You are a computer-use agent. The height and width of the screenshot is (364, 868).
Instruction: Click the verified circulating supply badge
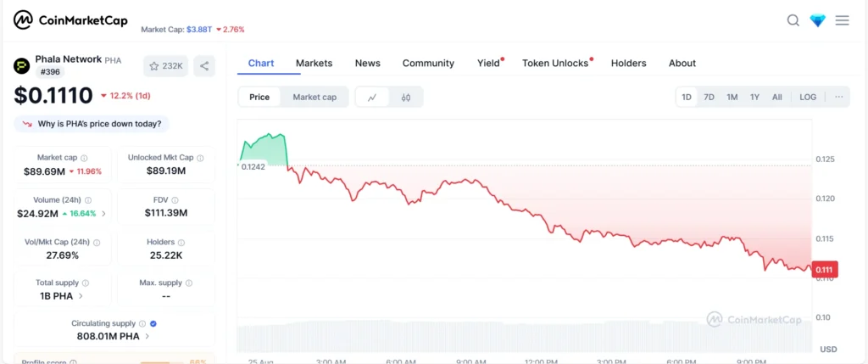[x=153, y=323]
